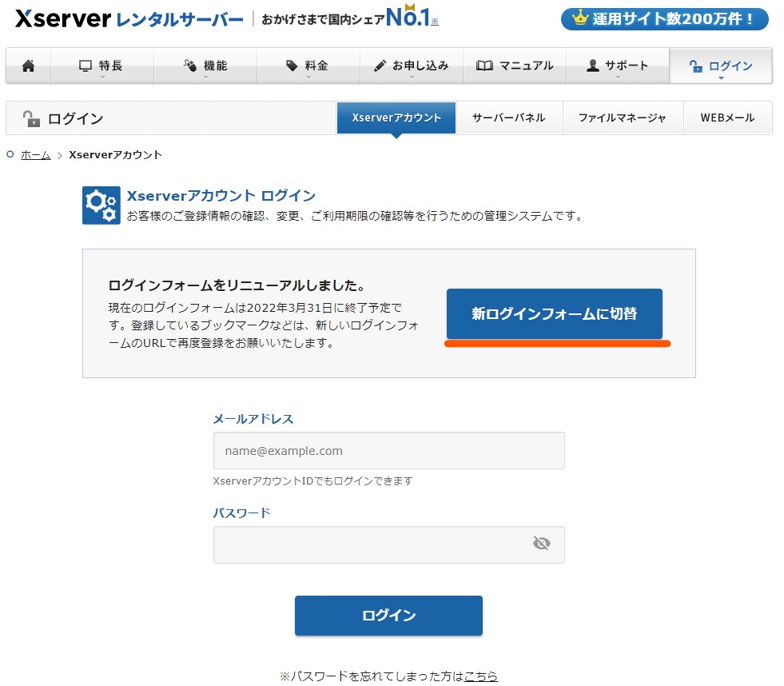
Task: Click the mouse icon beside 機能
Action: pyautogui.click(x=189, y=66)
